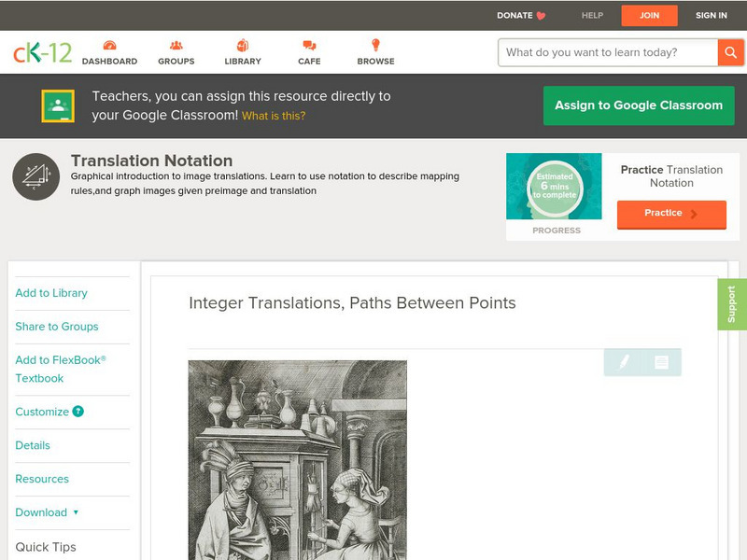Click Share to Groups
This screenshot has height=560, width=747.
pos(57,327)
